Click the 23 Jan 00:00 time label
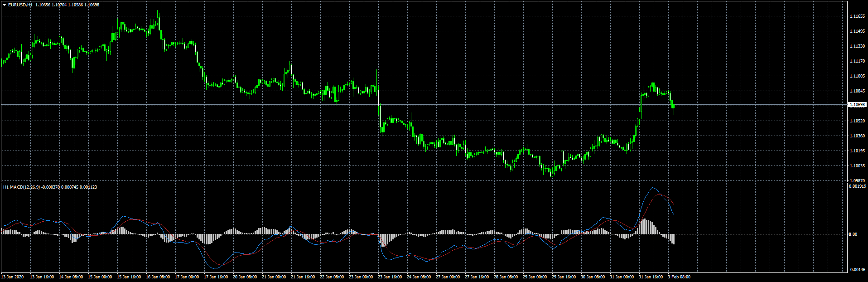This screenshot has width=868, height=282. tap(361, 277)
